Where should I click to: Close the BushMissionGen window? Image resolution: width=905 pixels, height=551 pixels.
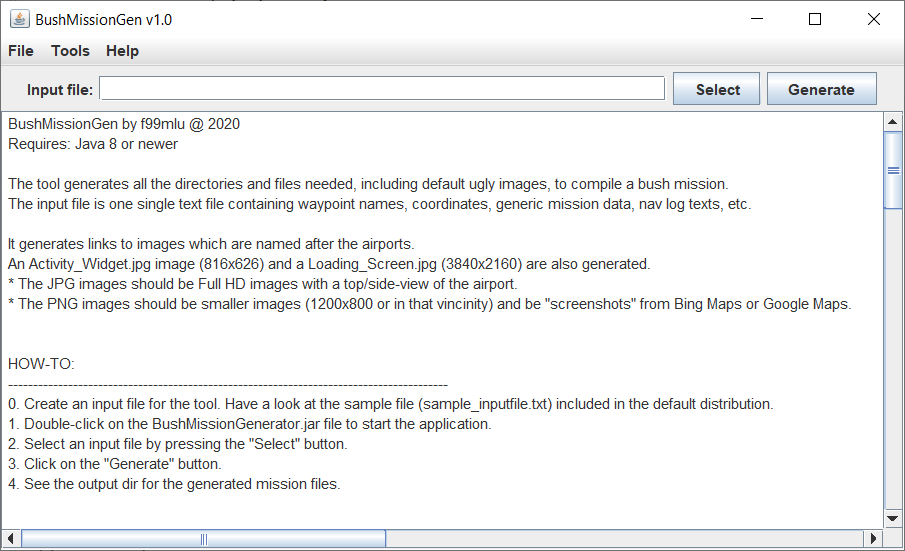click(x=873, y=19)
